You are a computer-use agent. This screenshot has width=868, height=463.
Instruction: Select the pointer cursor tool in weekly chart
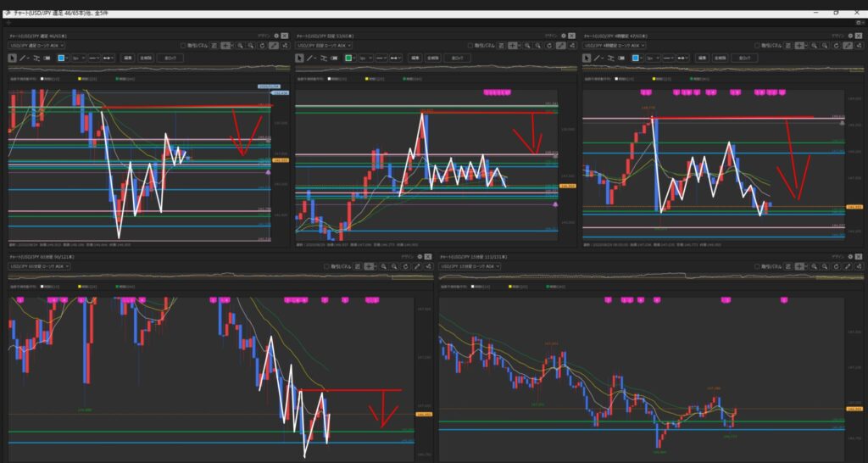pos(12,58)
